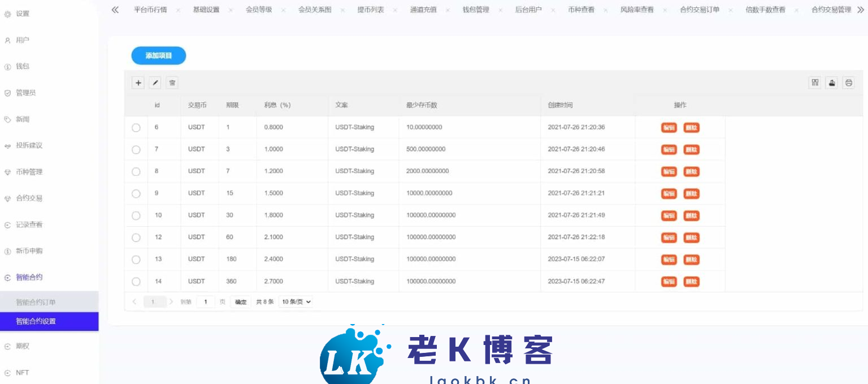
Task: Expand the 币种管理 sidebar menu
Action: (x=29, y=172)
